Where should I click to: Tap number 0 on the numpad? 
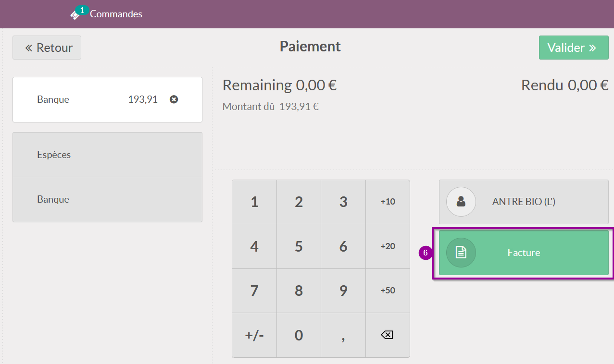(x=299, y=335)
